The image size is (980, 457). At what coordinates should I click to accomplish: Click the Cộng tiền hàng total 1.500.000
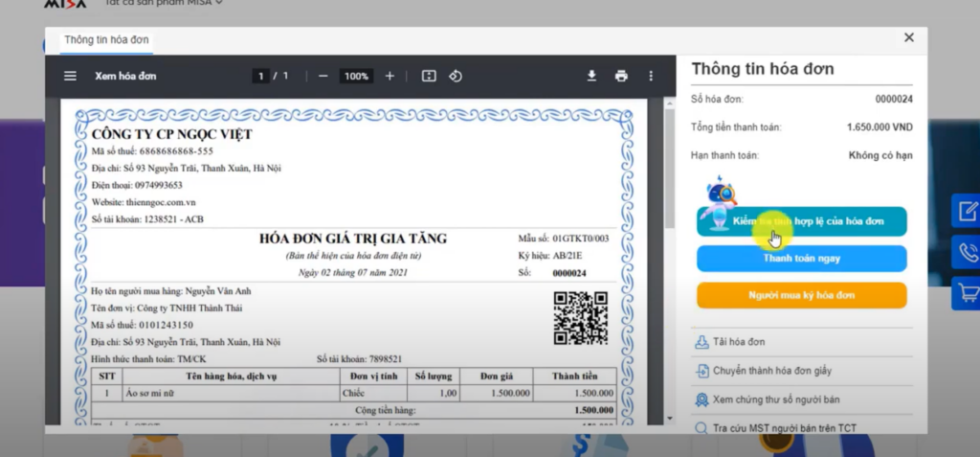pyautogui.click(x=593, y=411)
